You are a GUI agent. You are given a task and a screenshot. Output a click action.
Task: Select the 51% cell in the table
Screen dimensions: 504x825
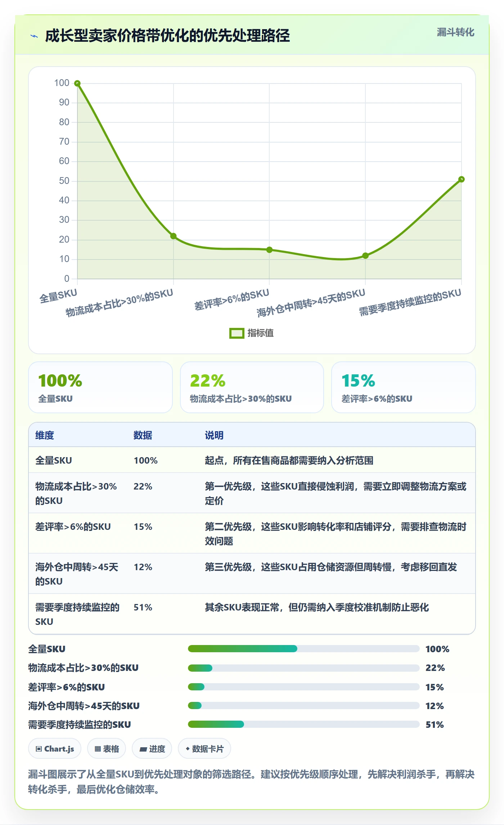143,607
